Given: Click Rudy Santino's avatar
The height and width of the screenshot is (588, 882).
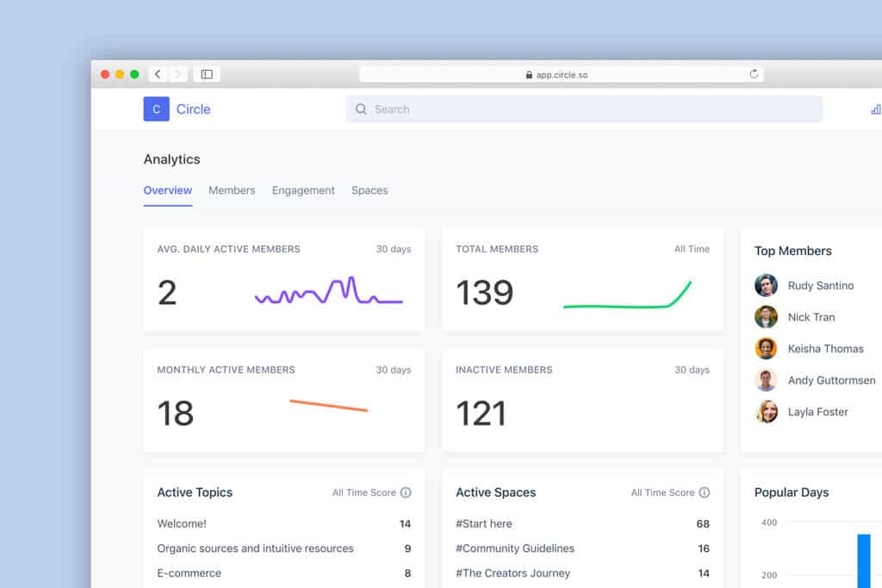Looking at the screenshot, I should (x=767, y=285).
